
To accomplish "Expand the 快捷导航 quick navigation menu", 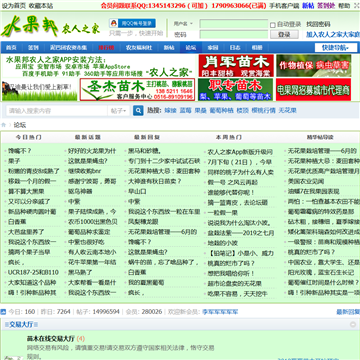I will [x=336, y=48].
